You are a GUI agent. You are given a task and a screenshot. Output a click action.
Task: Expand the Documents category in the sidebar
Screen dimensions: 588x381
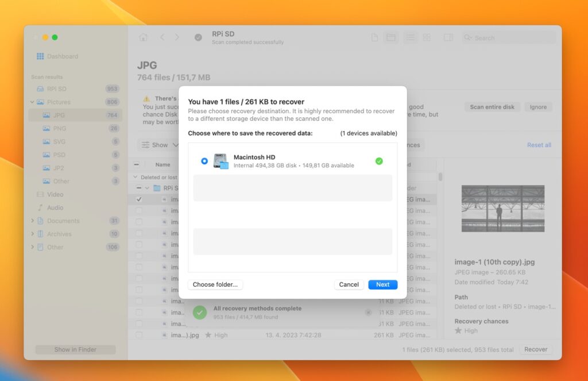pos(33,221)
